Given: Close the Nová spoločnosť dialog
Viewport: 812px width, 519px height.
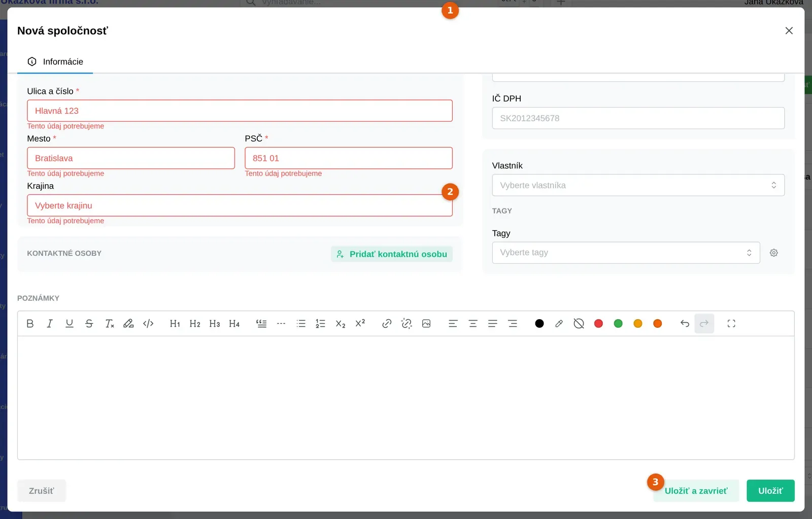Looking at the screenshot, I should 789,31.
